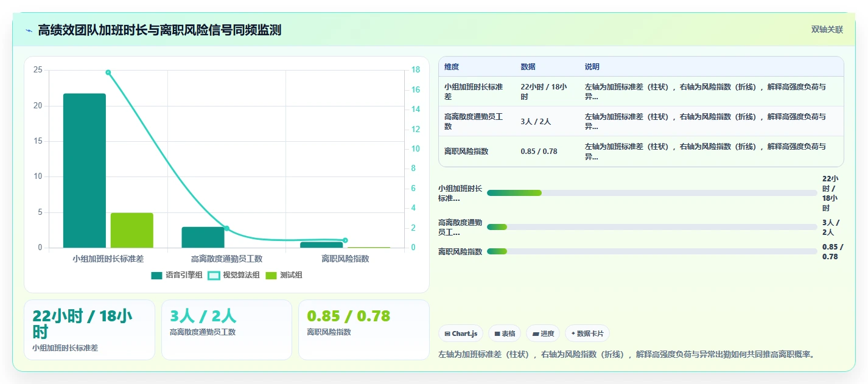Click the 高离散度通勤员工 progress bar
Viewport: 868px width, 384px height.
coord(652,227)
